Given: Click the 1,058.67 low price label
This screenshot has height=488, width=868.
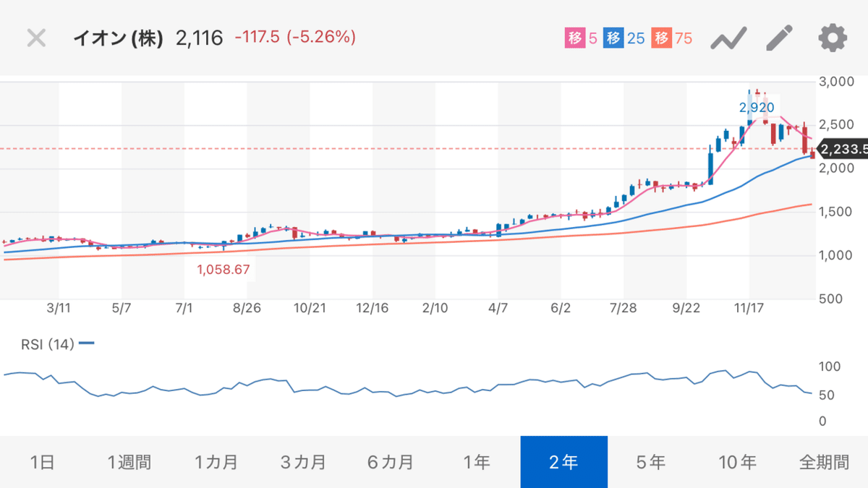Looking at the screenshot, I should [223, 269].
